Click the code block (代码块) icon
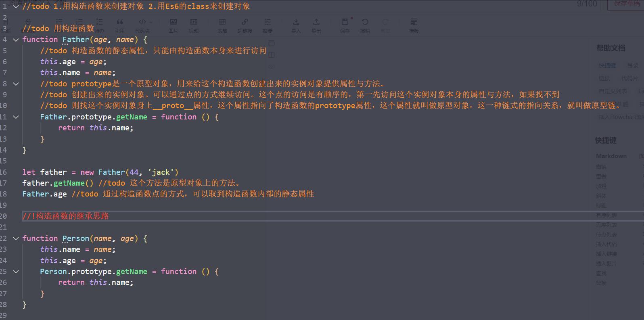 click(142, 22)
